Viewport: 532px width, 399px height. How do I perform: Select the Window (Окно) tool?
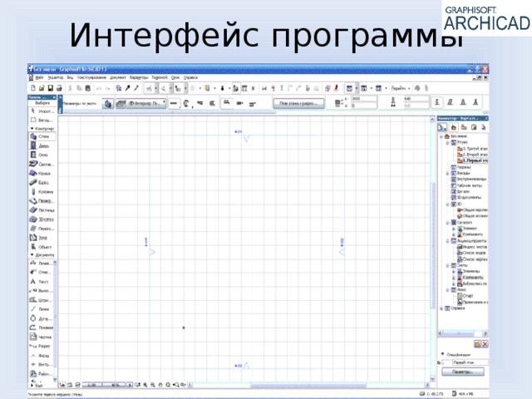tap(42, 155)
